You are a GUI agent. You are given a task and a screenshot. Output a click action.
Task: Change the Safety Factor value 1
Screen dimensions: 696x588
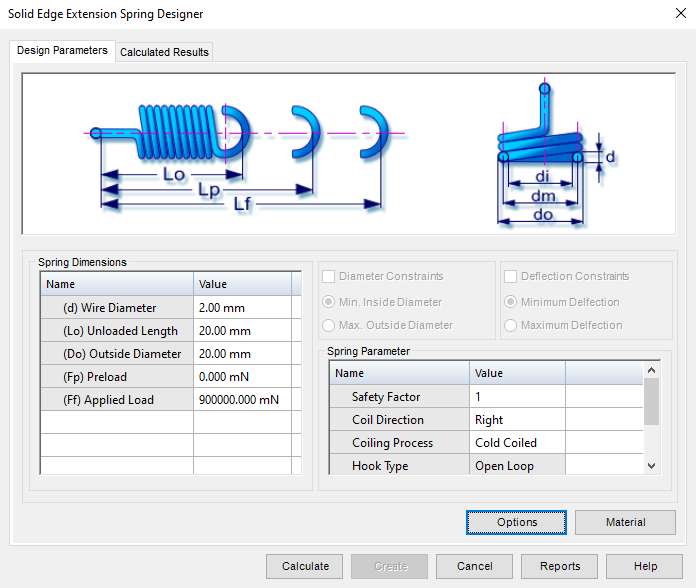(x=517, y=396)
